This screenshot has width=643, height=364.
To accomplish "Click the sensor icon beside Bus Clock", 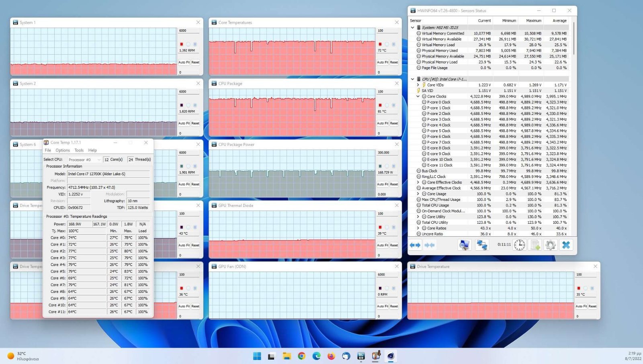I will (419, 171).
